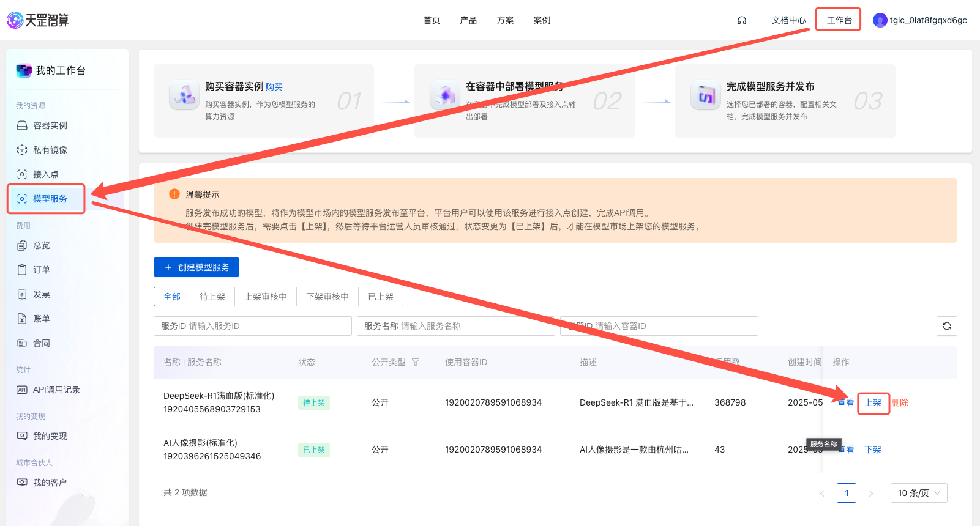Open the 公开类型 filter funnel icon

(416, 362)
